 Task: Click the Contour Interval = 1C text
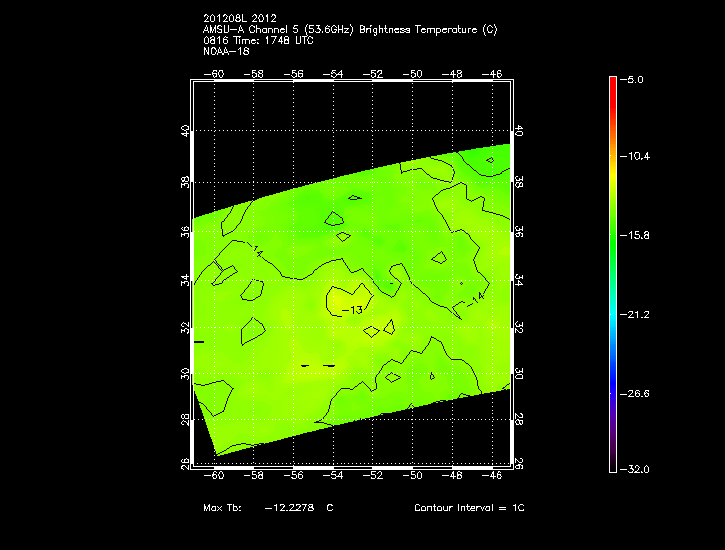469,508
